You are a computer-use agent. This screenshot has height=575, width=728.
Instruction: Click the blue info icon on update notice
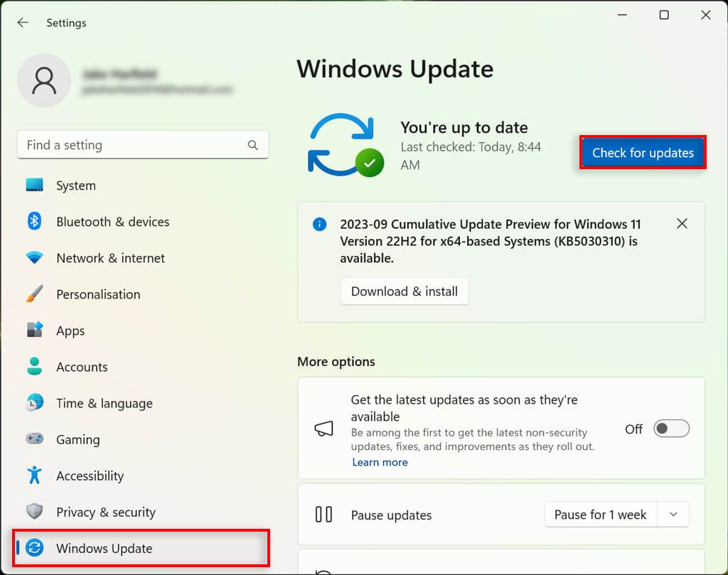click(319, 225)
